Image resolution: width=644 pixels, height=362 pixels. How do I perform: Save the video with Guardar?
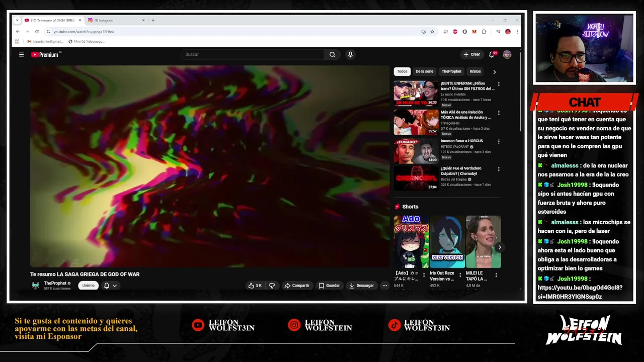pos(329,286)
